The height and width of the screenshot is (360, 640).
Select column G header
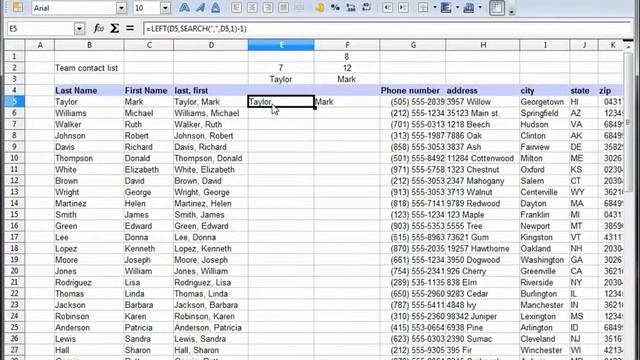pyautogui.click(x=413, y=45)
